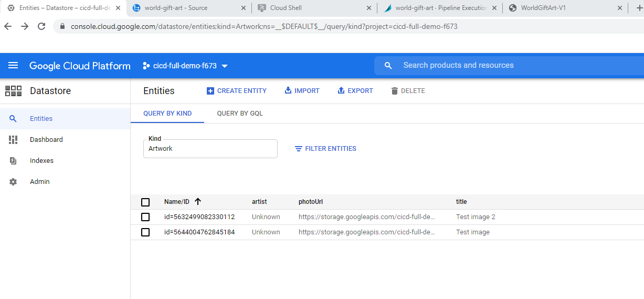Image resolution: width=644 pixels, height=299 pixels.
Task: Click the Entities magnifier icon in sidebar
Action: coord(13,119)
